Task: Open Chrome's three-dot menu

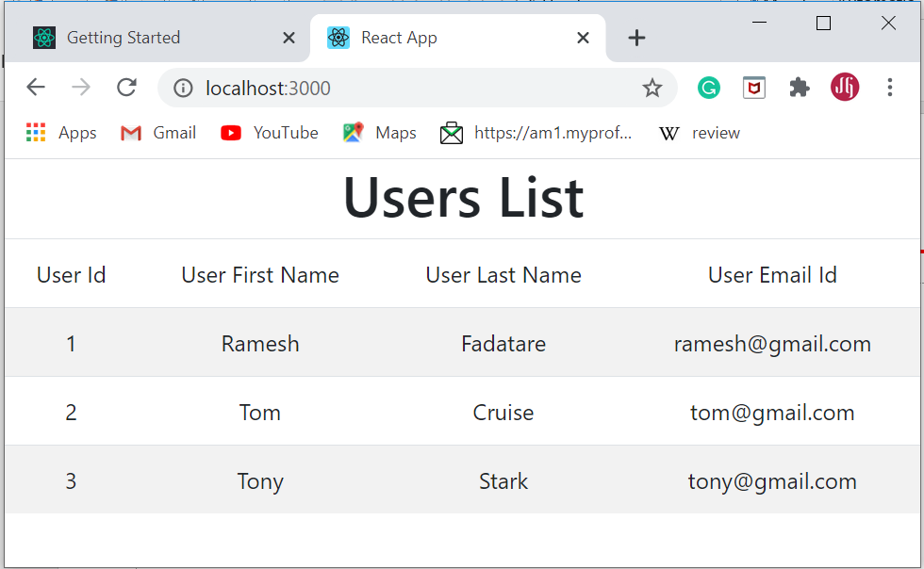Action: (890, 87)
